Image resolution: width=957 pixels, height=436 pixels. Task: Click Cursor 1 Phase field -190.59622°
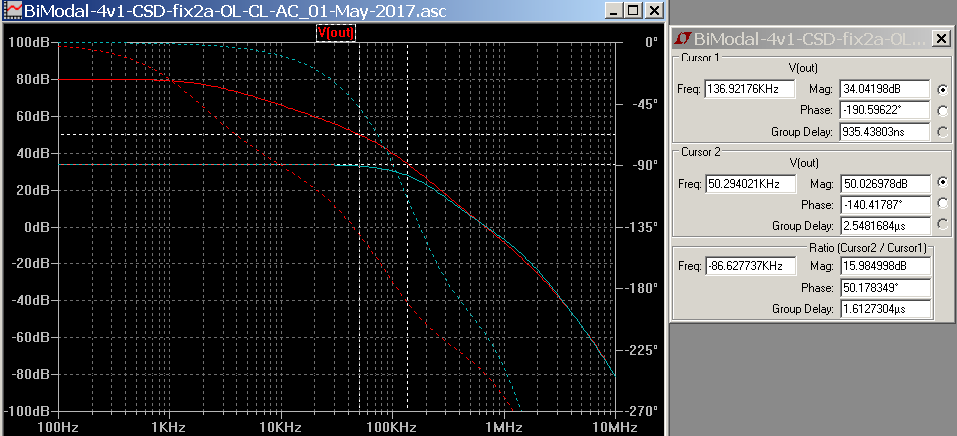tap(885, 110)
